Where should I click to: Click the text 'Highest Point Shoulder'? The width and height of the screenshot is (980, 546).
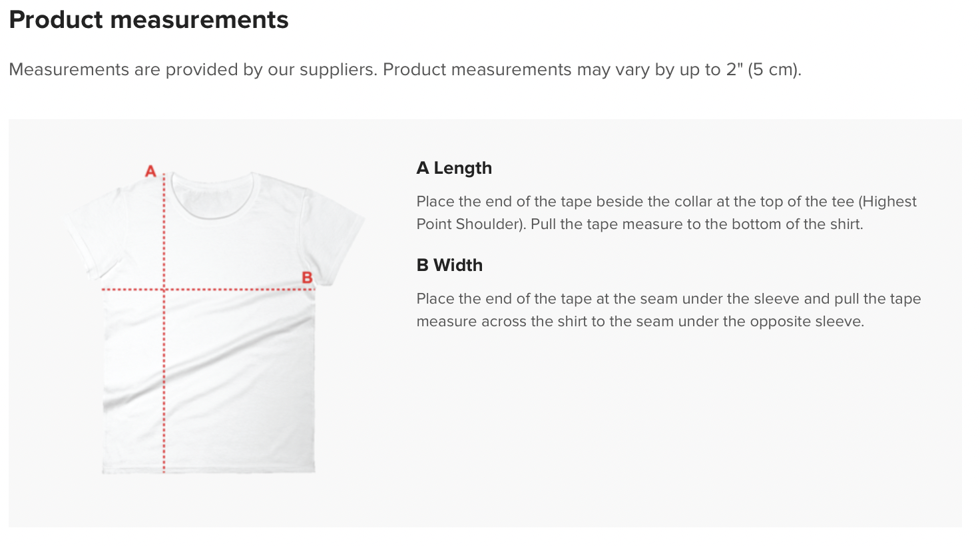(666, 212)
